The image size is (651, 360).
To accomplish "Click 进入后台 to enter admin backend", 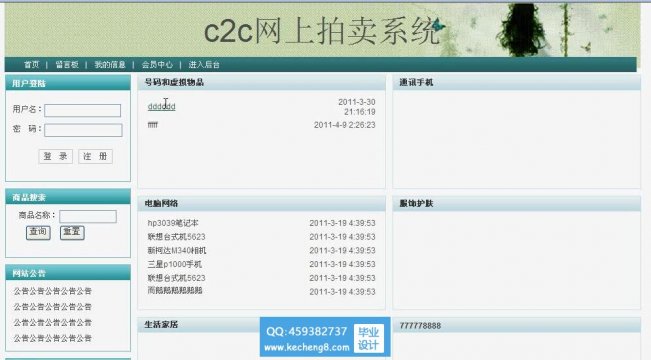I will pos(204,65).
